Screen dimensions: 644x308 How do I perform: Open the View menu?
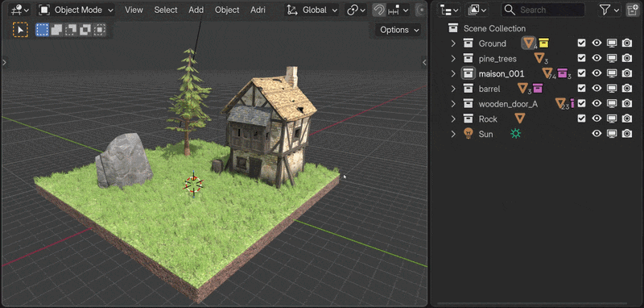pos(134,10)
